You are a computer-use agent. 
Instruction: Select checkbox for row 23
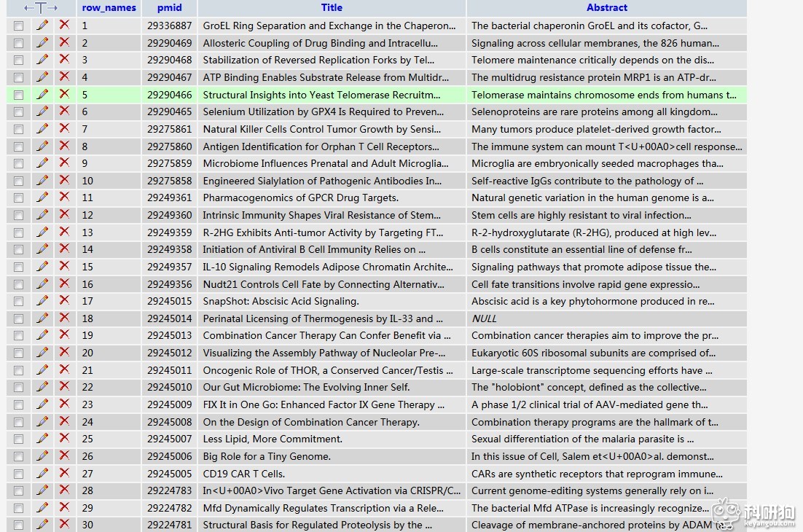pos(18,405)
